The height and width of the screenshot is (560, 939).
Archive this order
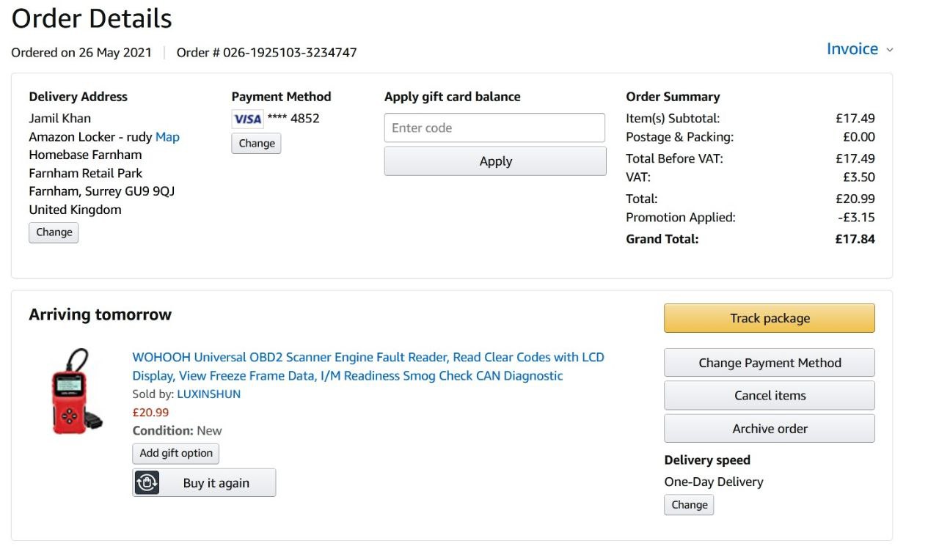(769, 429)
